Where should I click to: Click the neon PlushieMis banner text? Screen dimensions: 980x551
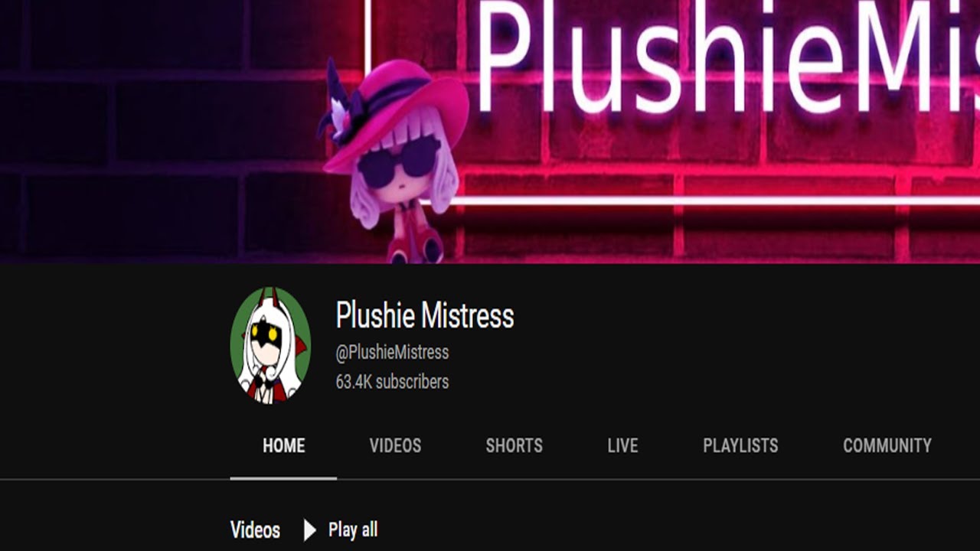[x=727, y=57]
